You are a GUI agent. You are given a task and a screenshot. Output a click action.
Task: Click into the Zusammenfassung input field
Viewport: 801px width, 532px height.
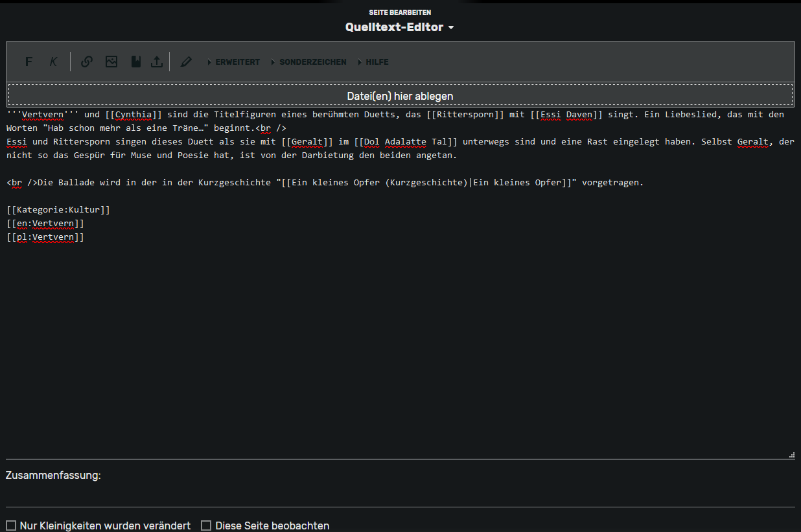pyautogui.click(x=400, y=496)
